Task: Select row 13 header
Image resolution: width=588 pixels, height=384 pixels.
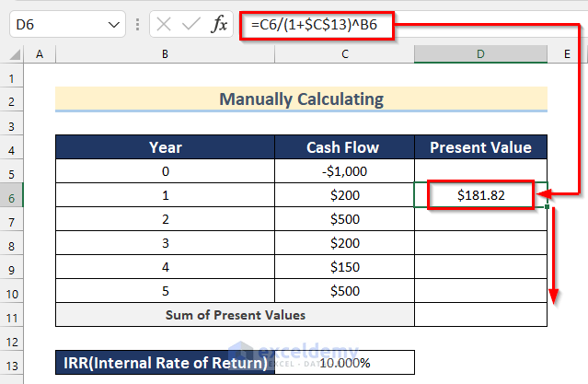Action: click(11, 362)
